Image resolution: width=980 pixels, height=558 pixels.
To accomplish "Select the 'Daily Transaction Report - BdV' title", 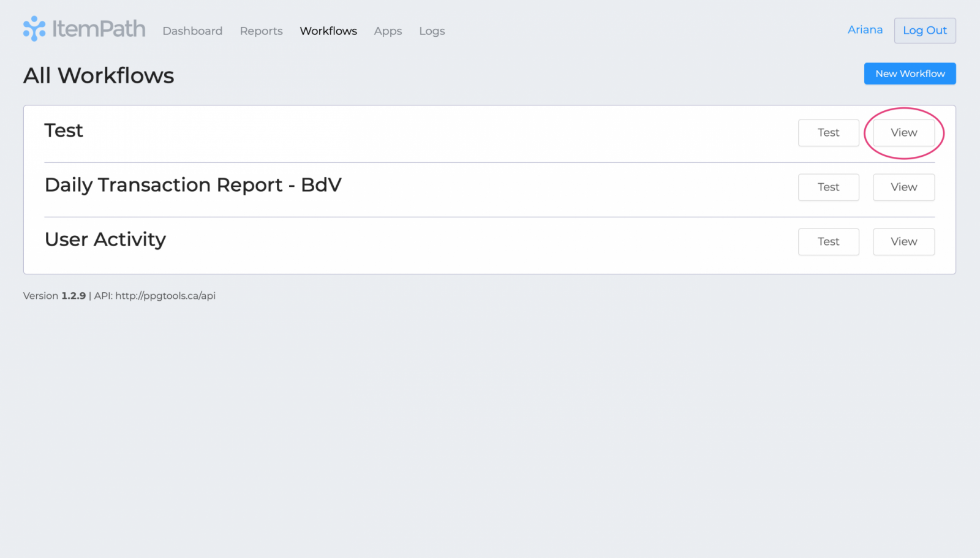I will coord(193,185).
